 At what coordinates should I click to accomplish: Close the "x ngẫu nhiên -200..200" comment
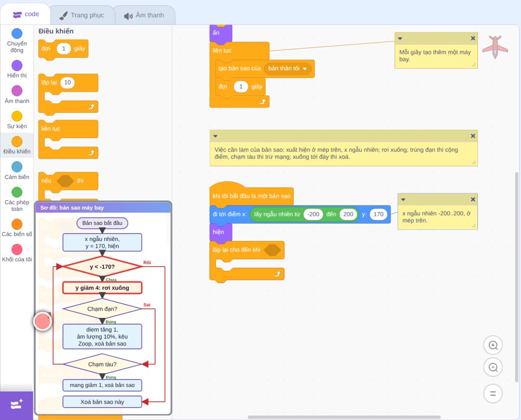click(x=473, y=200)
